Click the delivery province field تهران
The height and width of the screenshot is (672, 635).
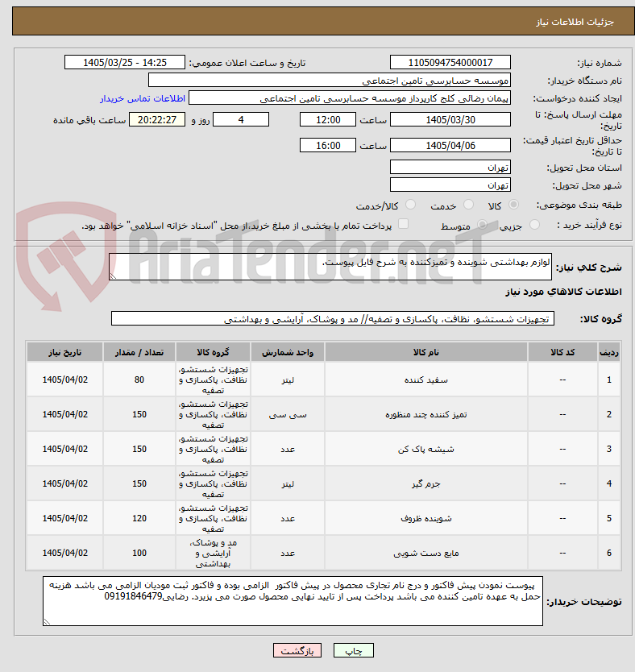450,167
